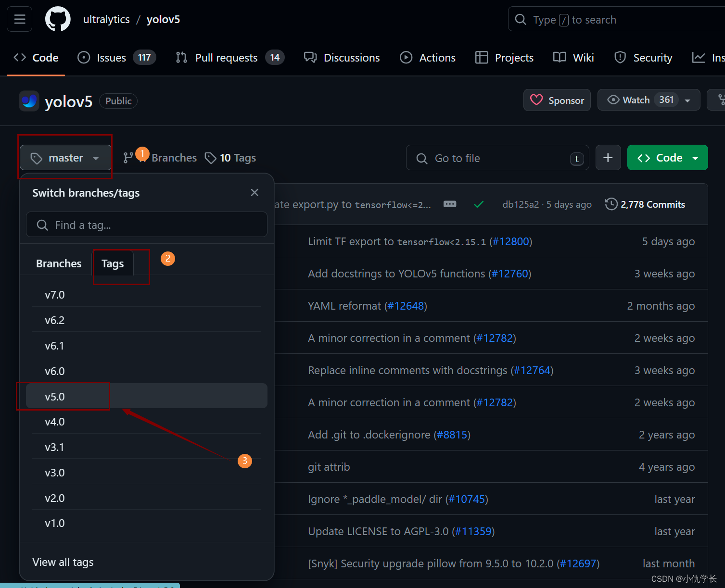The image size is (725, 588).
Task: Select tag v3.1
Action: (147, 447)
